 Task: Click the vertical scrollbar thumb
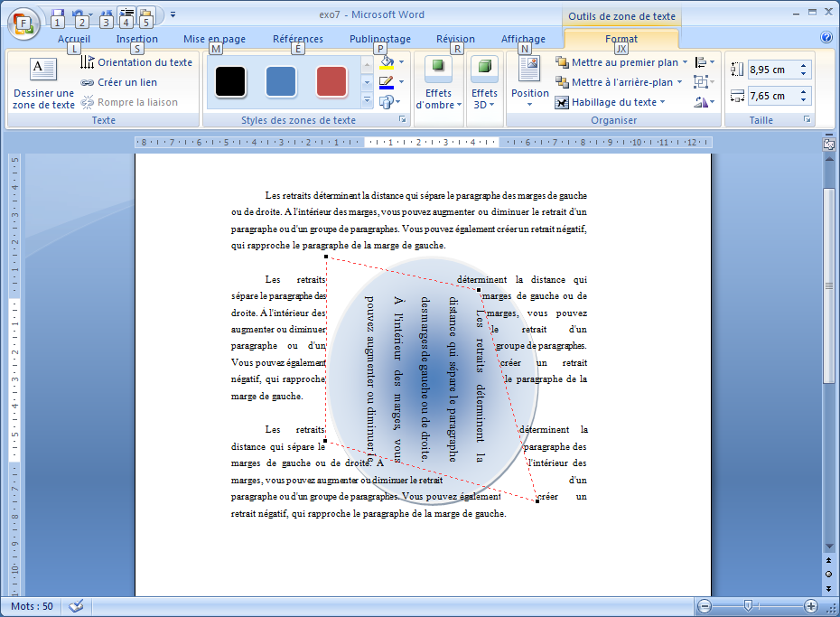(x=829, y=285)
